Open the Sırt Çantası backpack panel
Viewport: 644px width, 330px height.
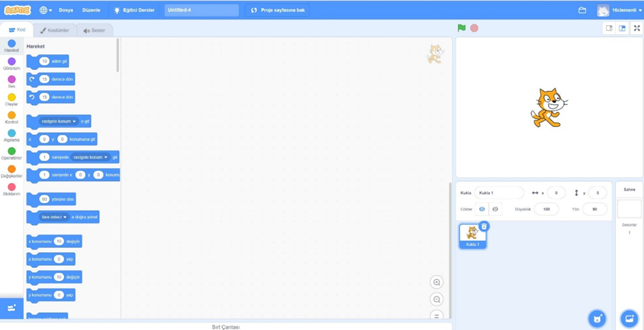[226, 327]
